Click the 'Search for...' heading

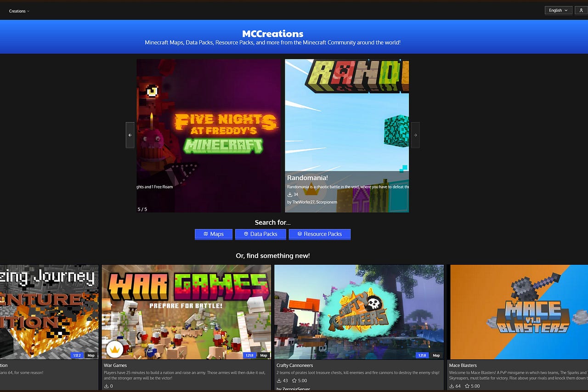[x=273, y=222]
